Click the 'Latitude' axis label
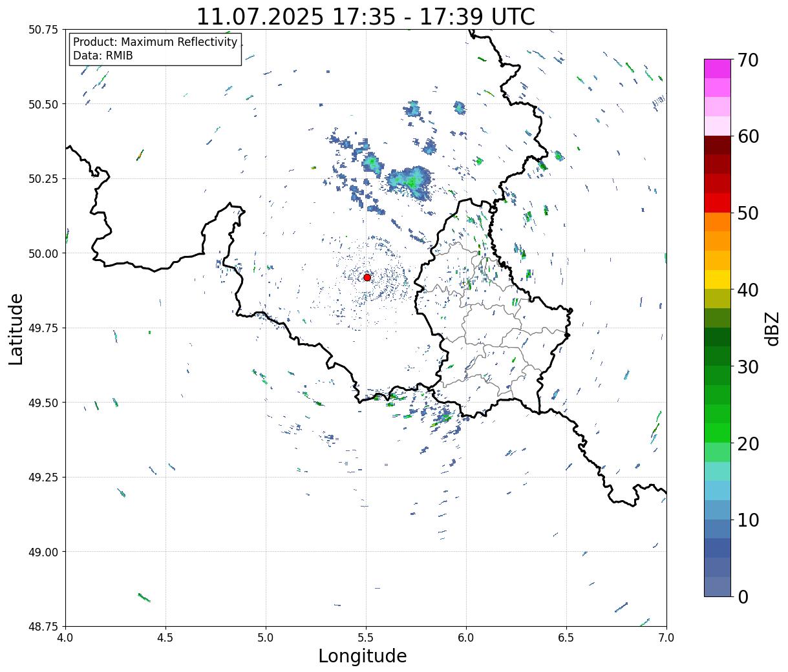The width and height of the screenshot is (788, 672). pos(16,329)
